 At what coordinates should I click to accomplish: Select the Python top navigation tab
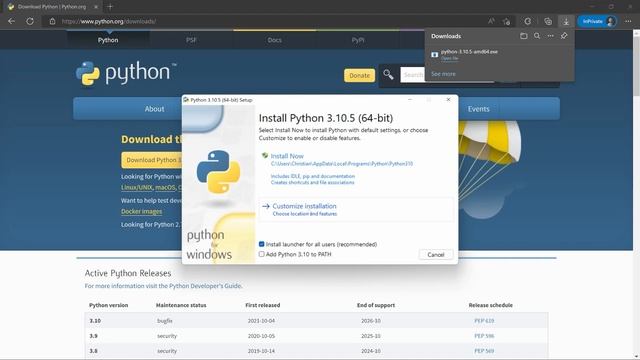(108, 40)
